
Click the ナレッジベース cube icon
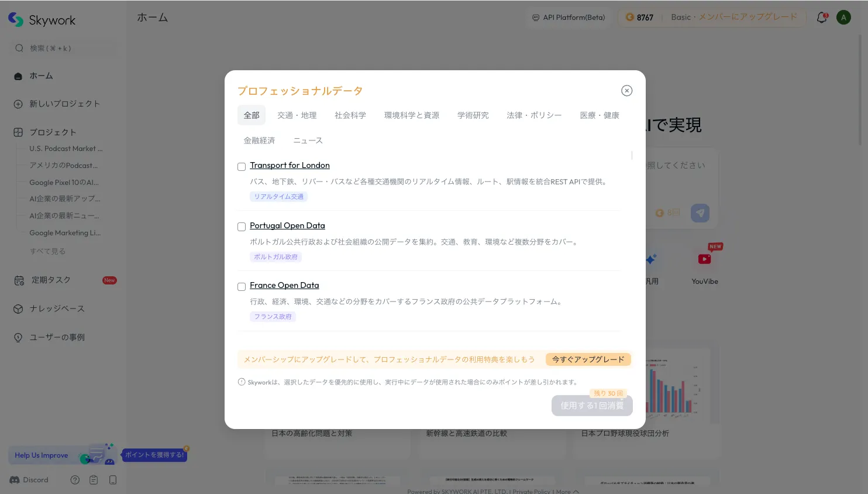tap(18, 309)
